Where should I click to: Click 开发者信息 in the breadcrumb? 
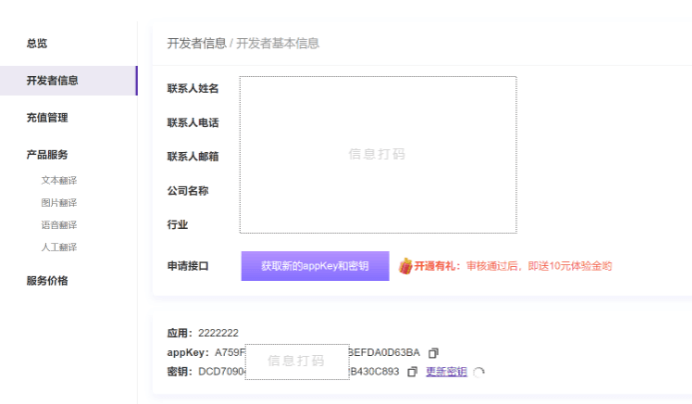(196, 43)
